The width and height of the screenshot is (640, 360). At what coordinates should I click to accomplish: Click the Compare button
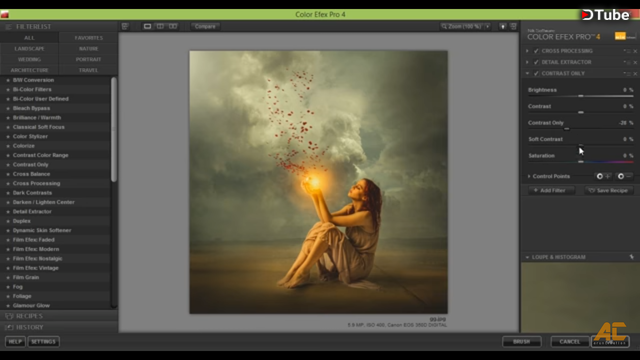tap(205, 27)
